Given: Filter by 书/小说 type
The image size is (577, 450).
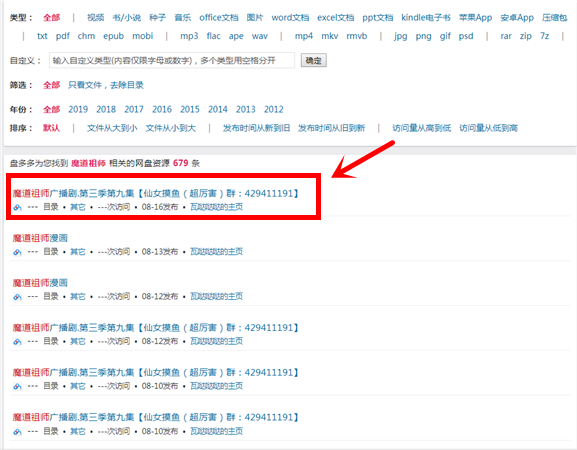Looking at the screenshot, I should (127, 17).
